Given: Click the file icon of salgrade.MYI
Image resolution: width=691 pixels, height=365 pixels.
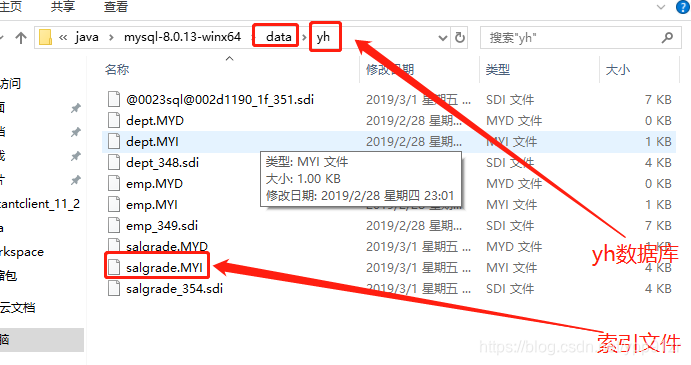Looking at the screenshot, I should (x=114, y=268).
